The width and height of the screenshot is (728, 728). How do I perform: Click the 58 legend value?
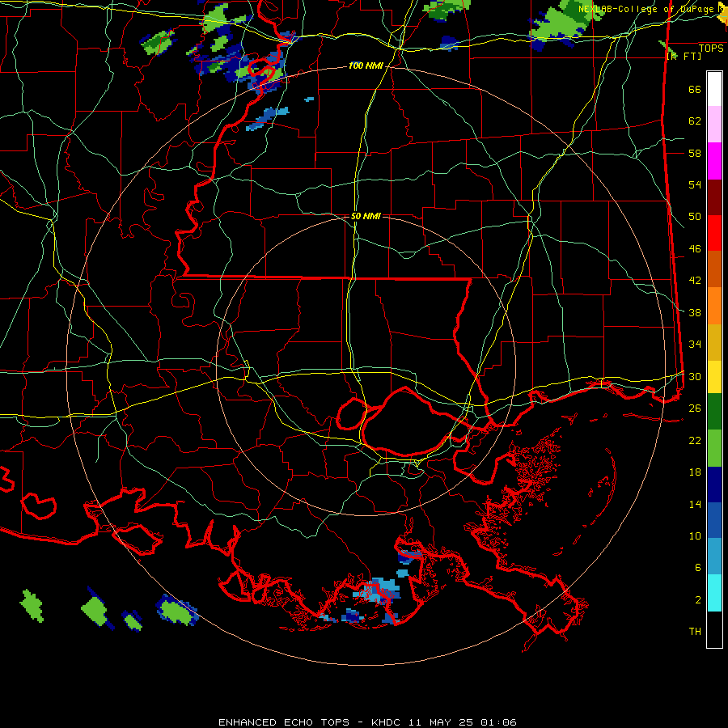click(695, 153)
